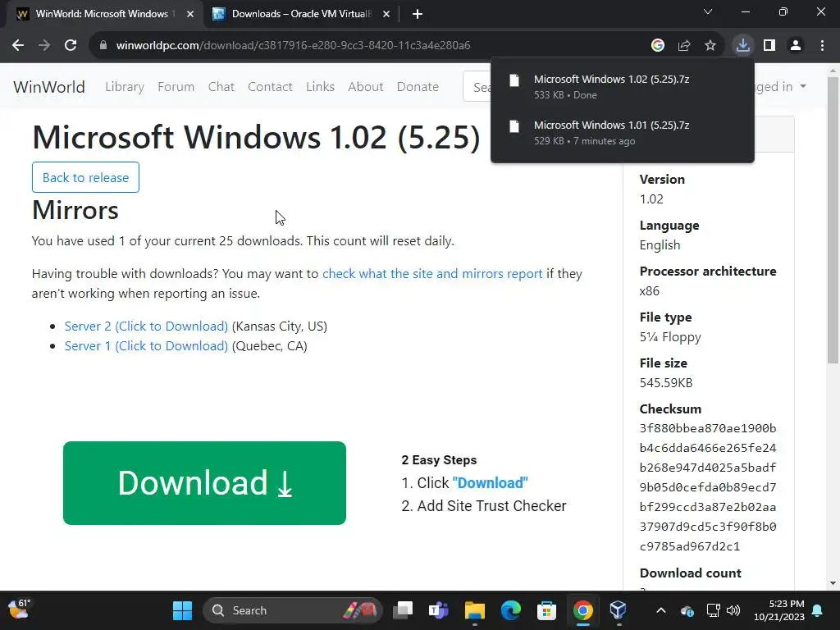Screen dimensions: 840x630
Task: Open the About nav link
Action: pyautogui.click(x=365, y=87)
